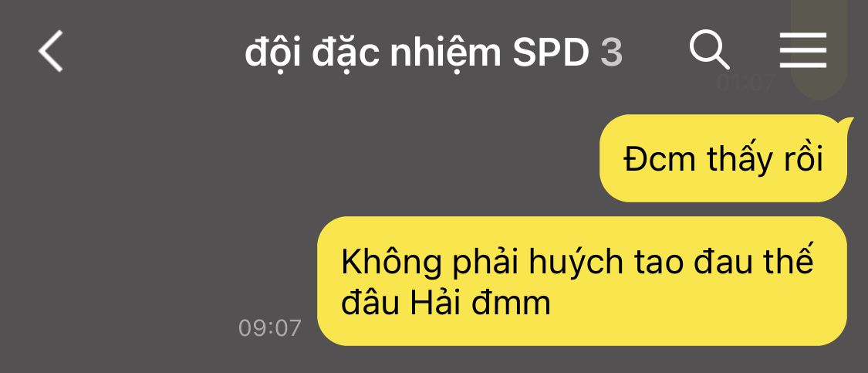This screenshot has height=373, width=868.
Task: Open chat search with the magnifier icon
Action: (x=709, y=50)
